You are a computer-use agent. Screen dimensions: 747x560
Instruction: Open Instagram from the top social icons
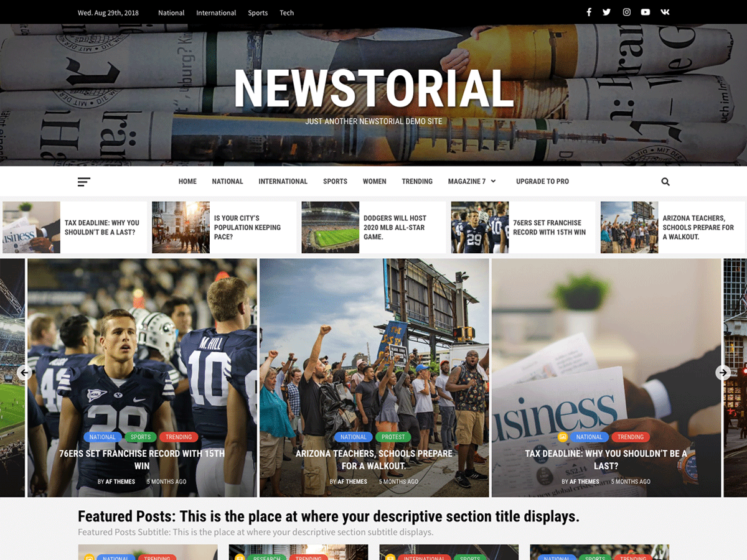coord(626,11)
